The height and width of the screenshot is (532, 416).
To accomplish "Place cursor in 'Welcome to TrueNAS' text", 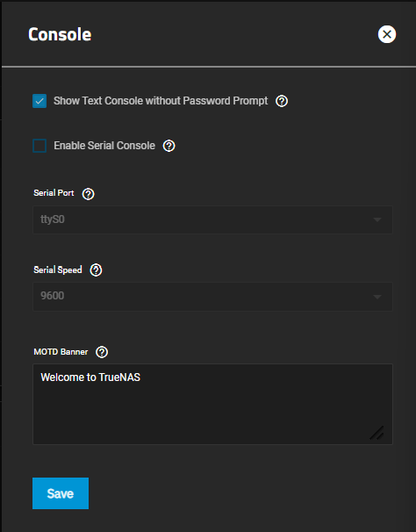I will 90,377.
